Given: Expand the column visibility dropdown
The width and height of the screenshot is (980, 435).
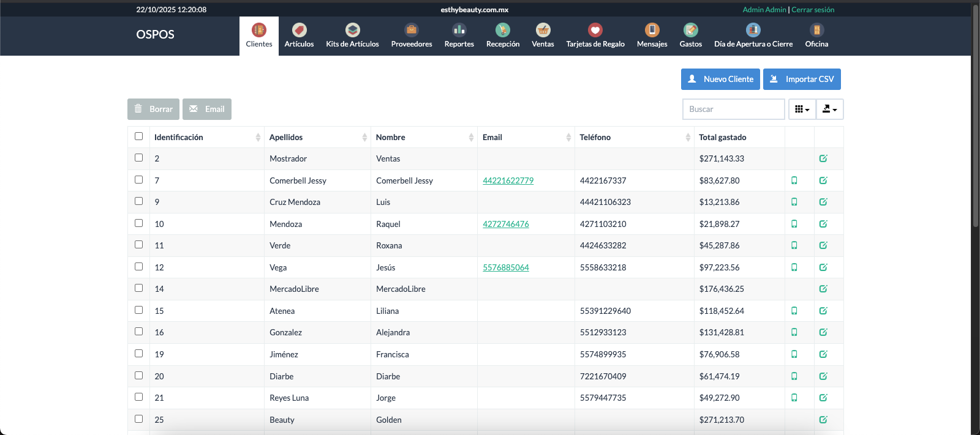Looking at the screenshot, I should [802, 109].
